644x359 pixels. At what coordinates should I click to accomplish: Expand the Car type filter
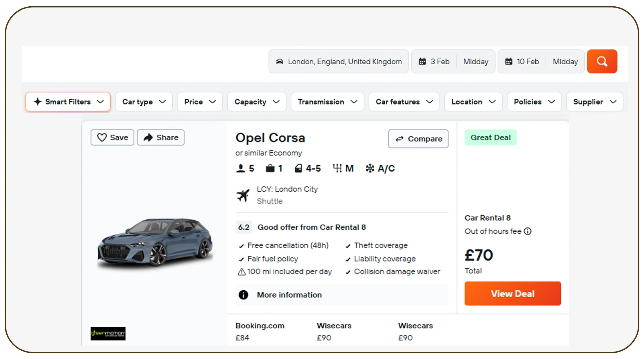144,102
